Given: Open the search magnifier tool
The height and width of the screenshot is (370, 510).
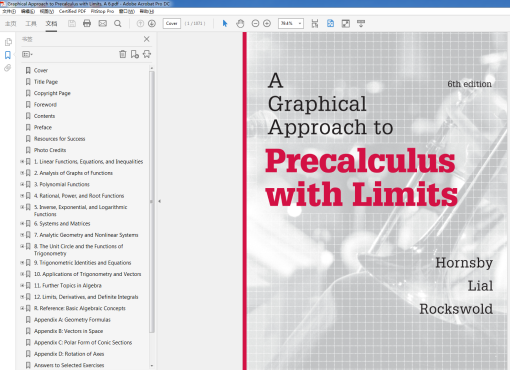Looking at the screenshot, I should [x=118, y=23].
